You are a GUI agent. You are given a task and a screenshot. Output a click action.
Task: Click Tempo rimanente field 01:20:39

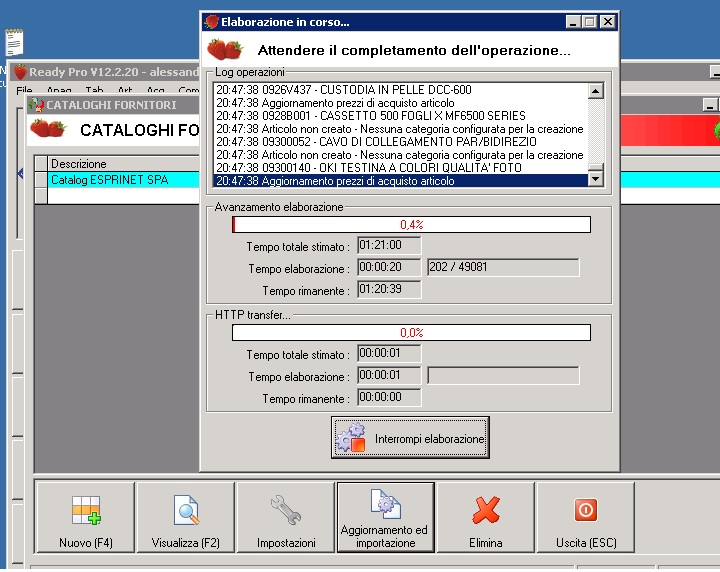389,289
